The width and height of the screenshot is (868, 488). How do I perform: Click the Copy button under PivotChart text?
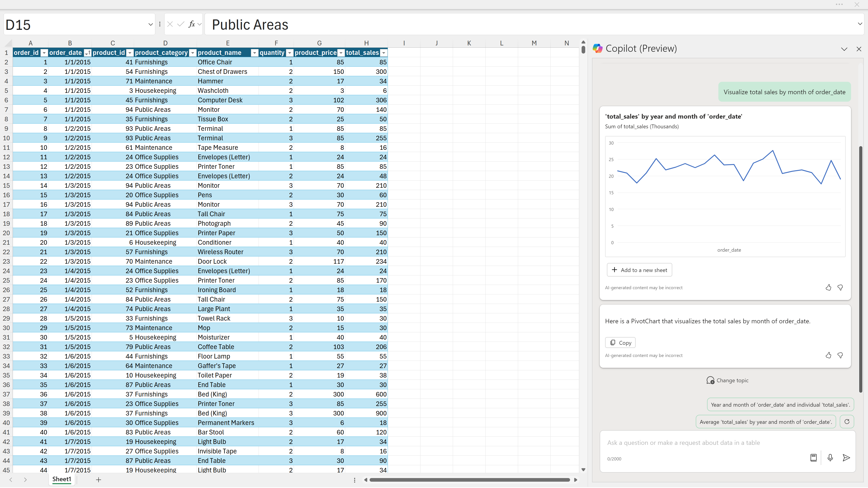[620, 343]
